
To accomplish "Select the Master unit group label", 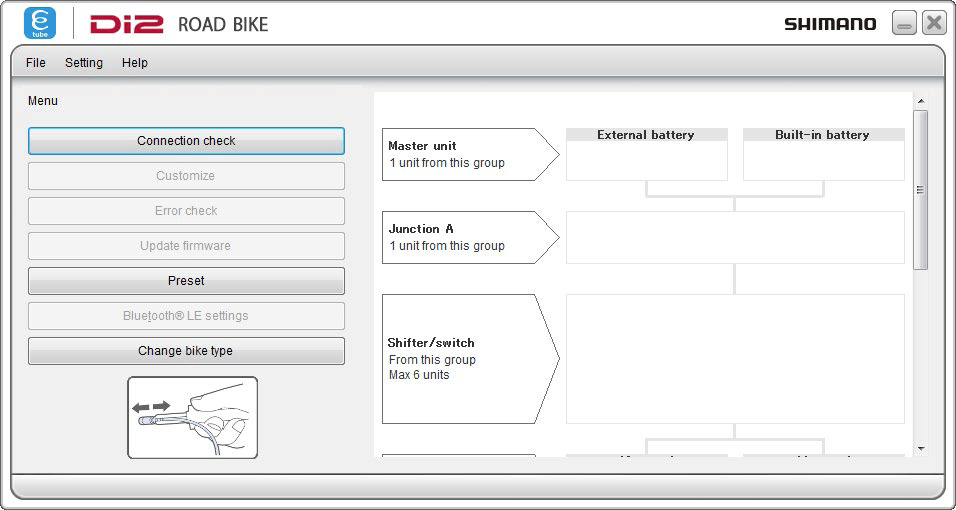I will coord(470,154).
